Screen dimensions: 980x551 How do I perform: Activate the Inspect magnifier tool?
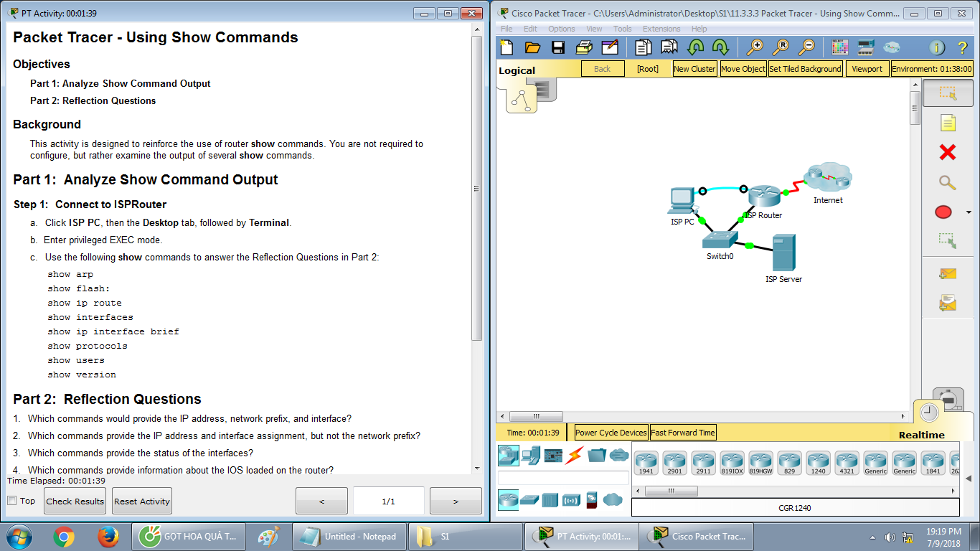click(948, 183)
